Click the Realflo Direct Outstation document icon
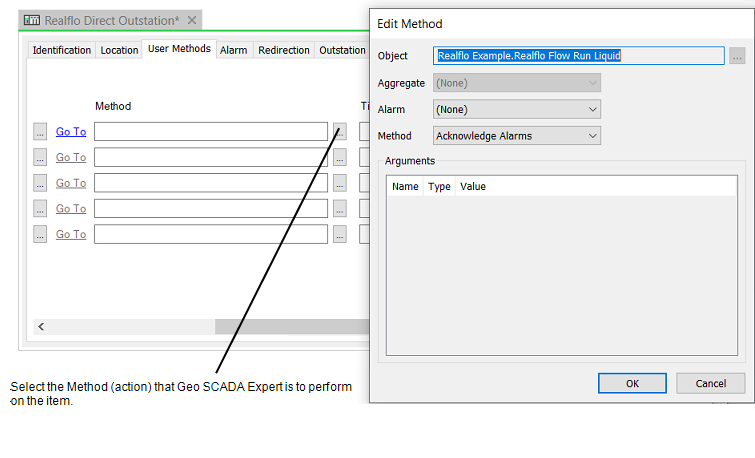Viewport: 755px width, 458px height. tap(32, 20)
